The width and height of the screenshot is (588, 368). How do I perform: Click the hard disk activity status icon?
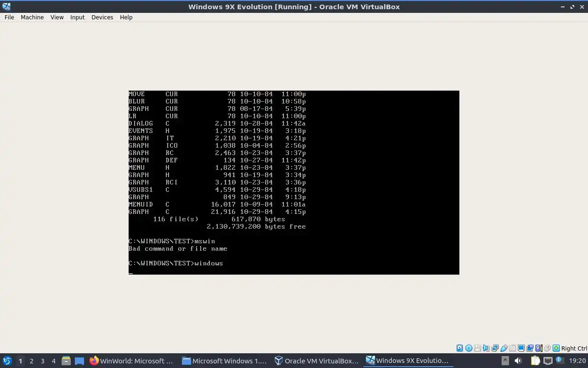(460, 348)
